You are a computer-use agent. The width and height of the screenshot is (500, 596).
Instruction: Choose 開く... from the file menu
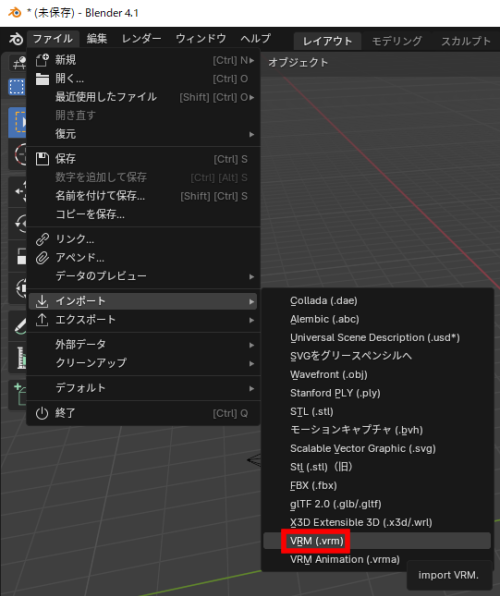click(144, 79)
